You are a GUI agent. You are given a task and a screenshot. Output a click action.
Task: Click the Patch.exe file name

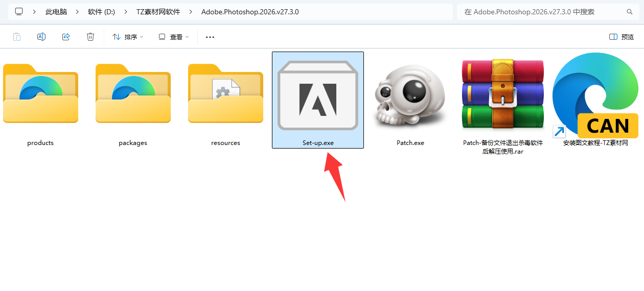click(410, 143)
